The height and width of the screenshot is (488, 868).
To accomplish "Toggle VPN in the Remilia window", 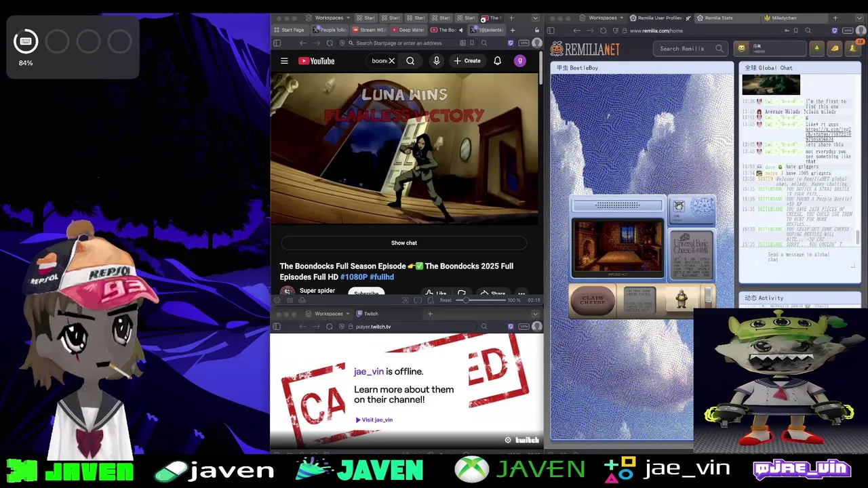I will (x=848, y=30).
